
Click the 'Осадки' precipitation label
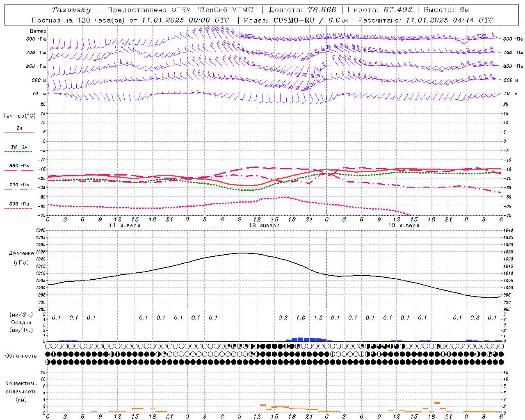[x=21, y=322]
